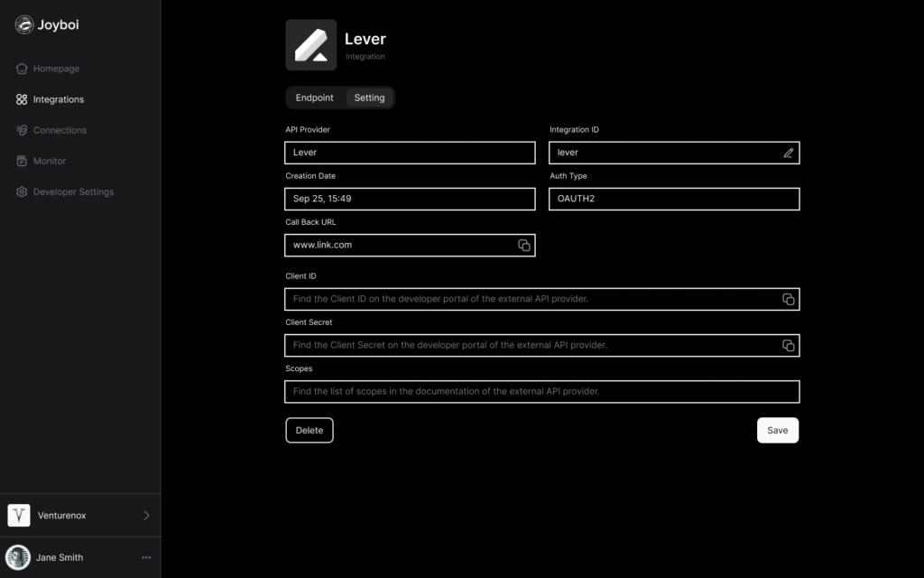Select the Connections sidebar item

51,130
